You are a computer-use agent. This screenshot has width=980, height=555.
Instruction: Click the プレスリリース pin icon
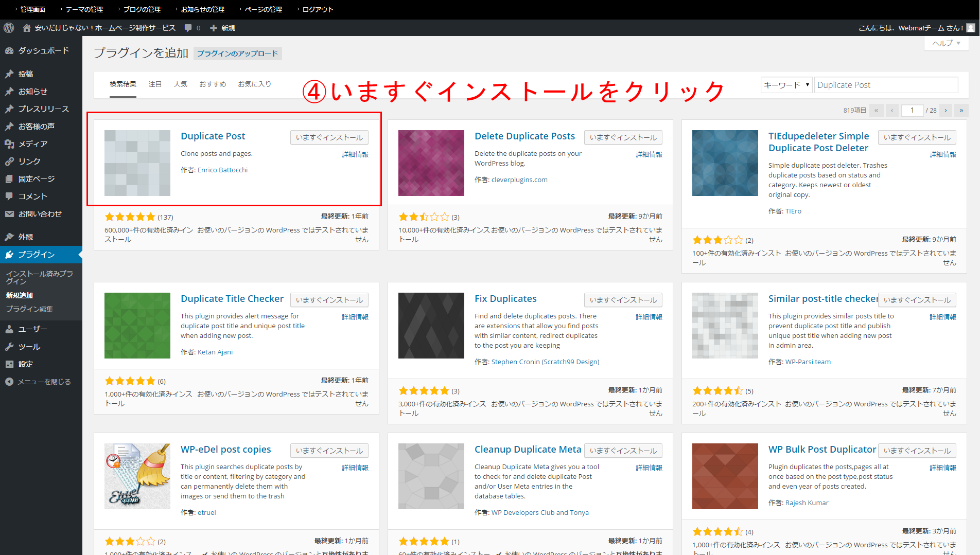pos(9,109)
